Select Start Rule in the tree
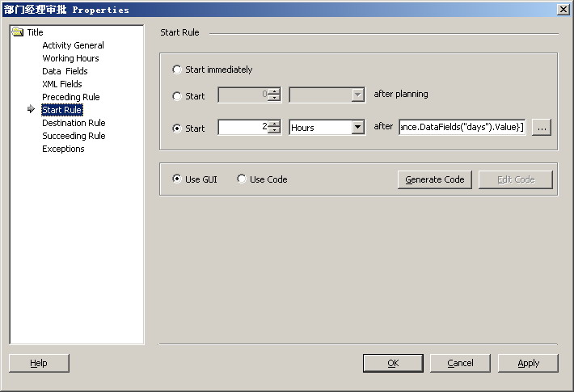574x392 pixels. (x=62, y=110)
